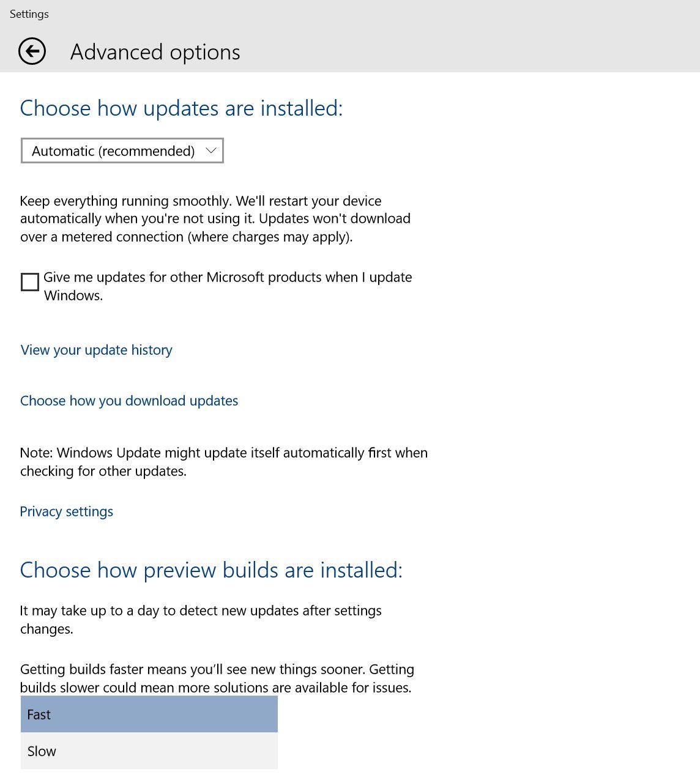Expand the preview builds speed dropdown list
Viewport: 700px width, 777px height.
point(149,714)
